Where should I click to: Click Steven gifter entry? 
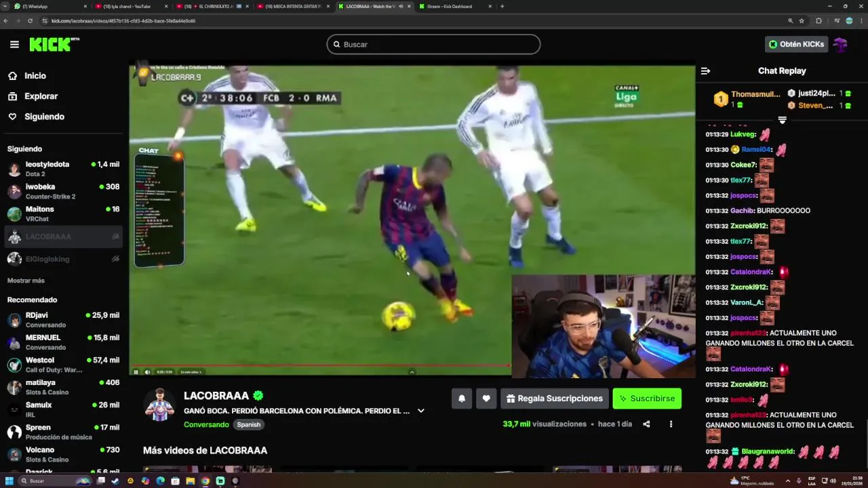(819, 106)
